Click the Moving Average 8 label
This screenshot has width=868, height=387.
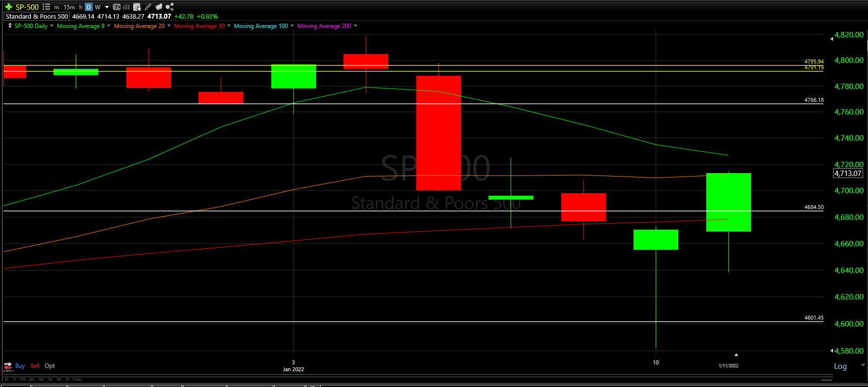coord(81,26)
